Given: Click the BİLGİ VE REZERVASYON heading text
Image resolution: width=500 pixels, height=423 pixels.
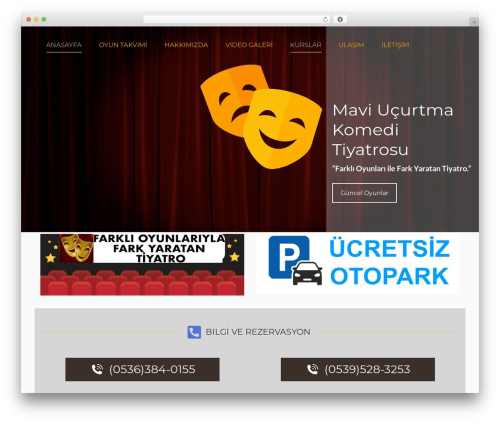Looking at the screenshot, I should point(258,332).
